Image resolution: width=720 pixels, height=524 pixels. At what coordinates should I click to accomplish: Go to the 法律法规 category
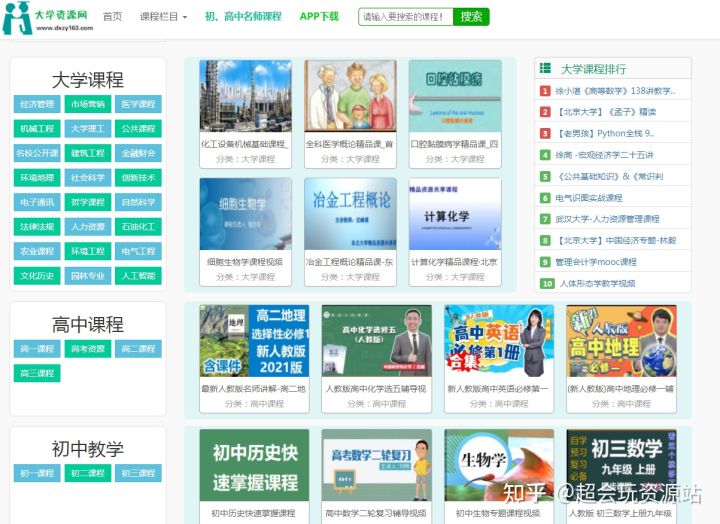[x=37, y=227]
